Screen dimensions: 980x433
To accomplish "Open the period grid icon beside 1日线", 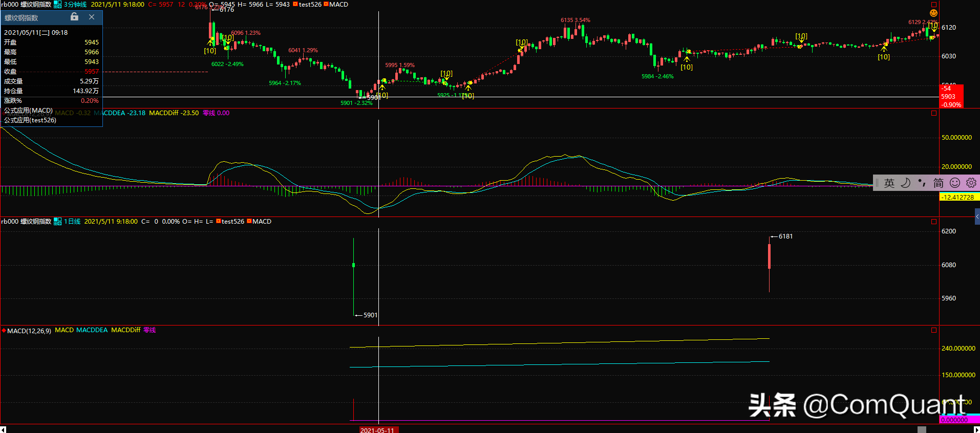I will coord(58,222).
